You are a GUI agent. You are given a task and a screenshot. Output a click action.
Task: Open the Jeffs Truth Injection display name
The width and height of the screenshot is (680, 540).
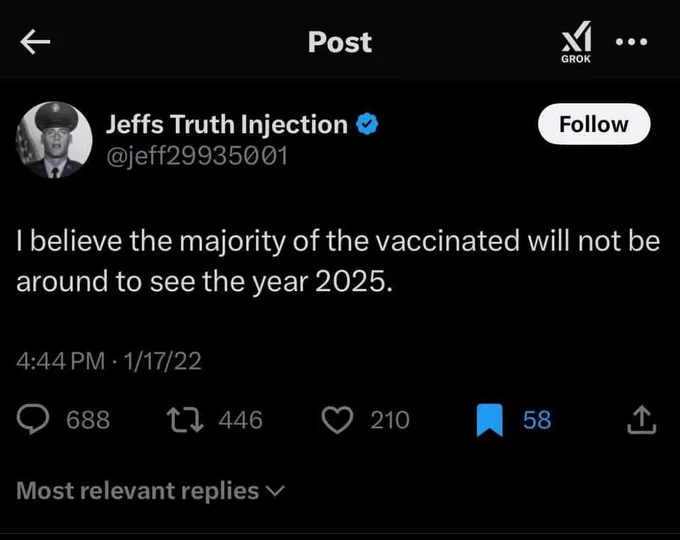coord(227,124)
